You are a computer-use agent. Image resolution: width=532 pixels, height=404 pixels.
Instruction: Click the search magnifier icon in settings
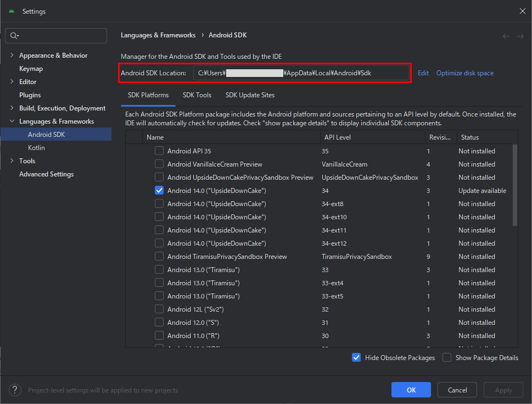click(x=14, y=36)
